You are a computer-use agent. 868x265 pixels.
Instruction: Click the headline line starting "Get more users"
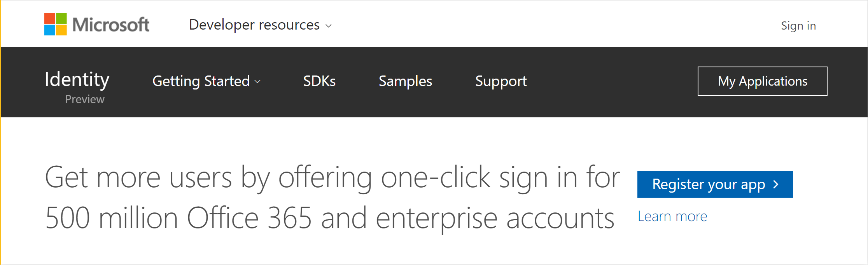[332, 178]
